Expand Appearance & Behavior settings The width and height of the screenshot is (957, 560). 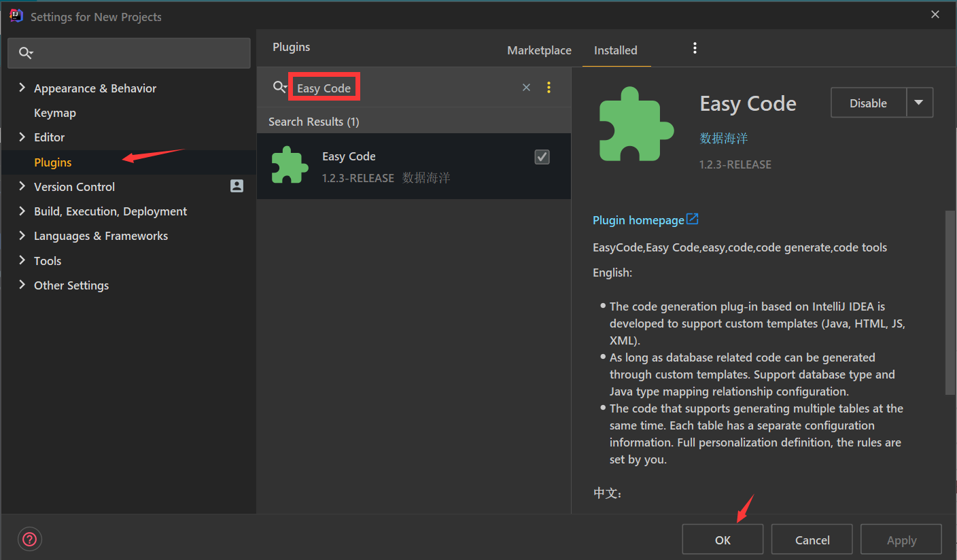click(x=22, y=88)
